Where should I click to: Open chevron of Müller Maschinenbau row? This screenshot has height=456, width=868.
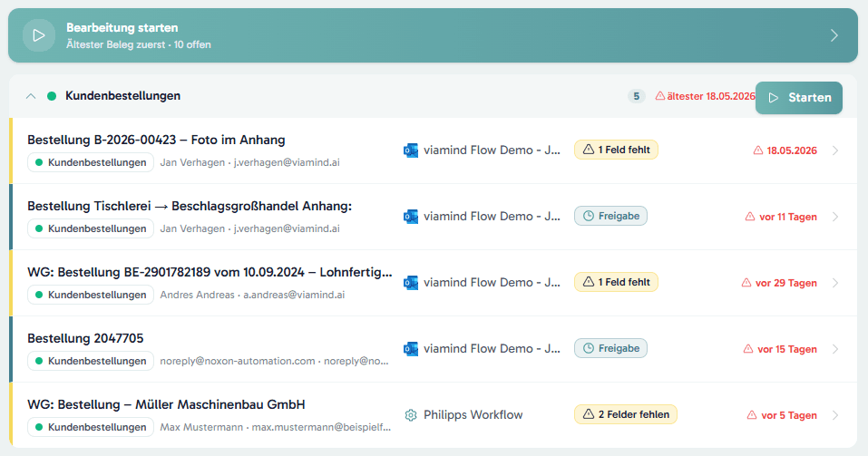tap(835, 415)
